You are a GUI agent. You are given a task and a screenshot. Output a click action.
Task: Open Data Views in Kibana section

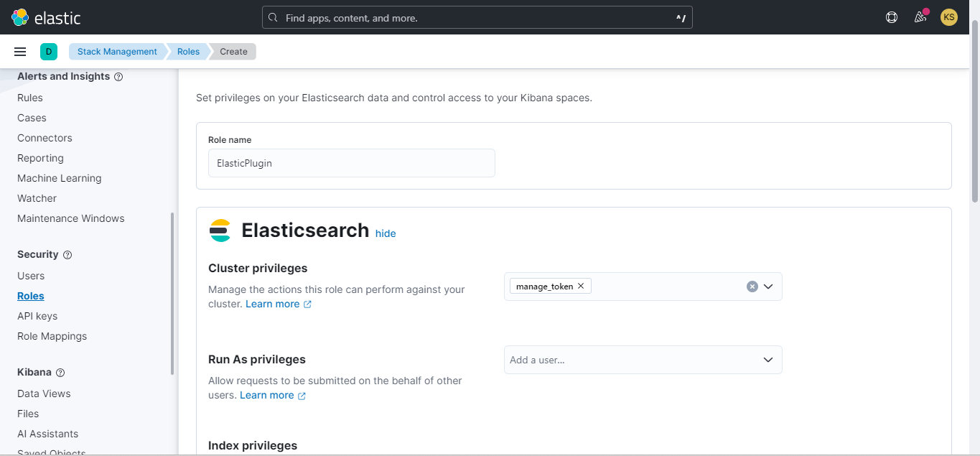44,394
